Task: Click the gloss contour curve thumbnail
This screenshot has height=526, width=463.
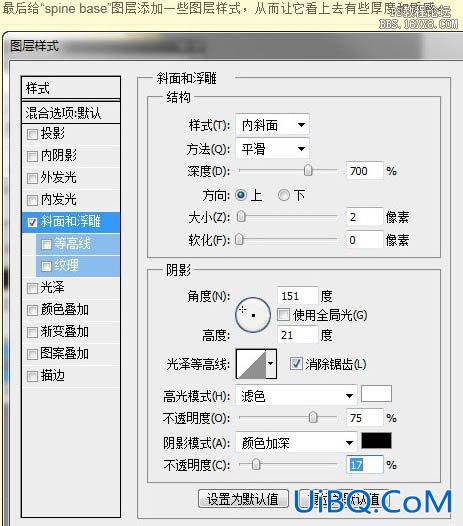Action: tap(251, 364)
